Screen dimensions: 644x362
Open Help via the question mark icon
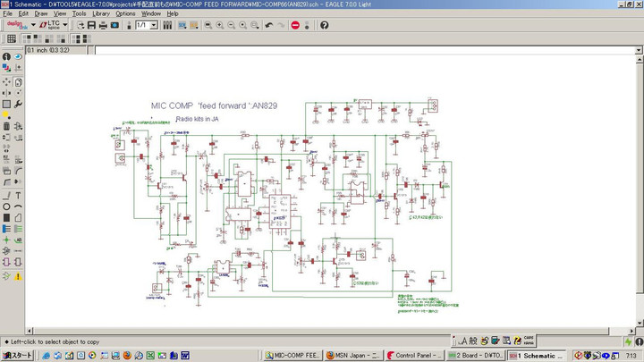coord(325,25)
